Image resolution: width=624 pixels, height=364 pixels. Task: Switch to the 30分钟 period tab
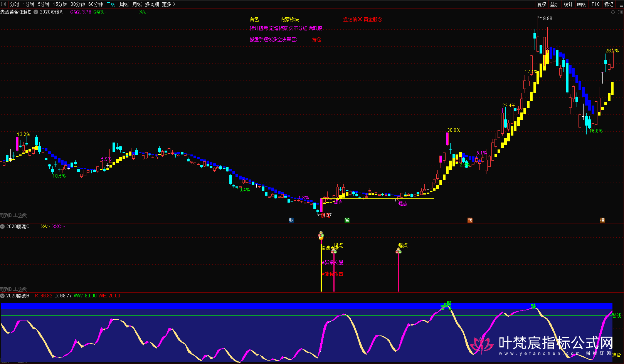click(78, 4)
